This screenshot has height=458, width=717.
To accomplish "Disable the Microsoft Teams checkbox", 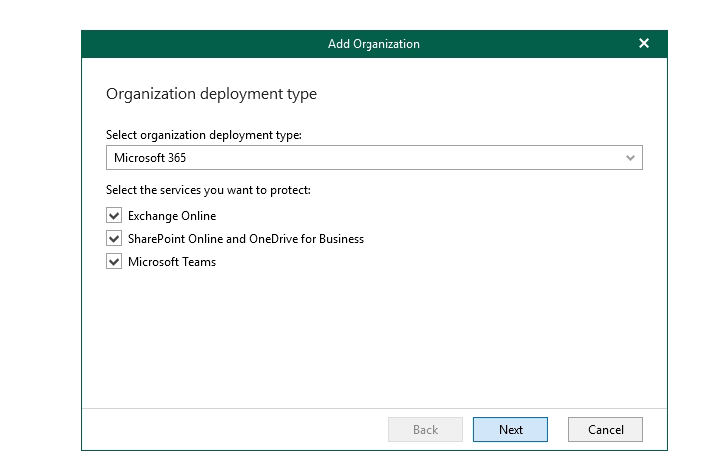I will click(x=114, y=261).
